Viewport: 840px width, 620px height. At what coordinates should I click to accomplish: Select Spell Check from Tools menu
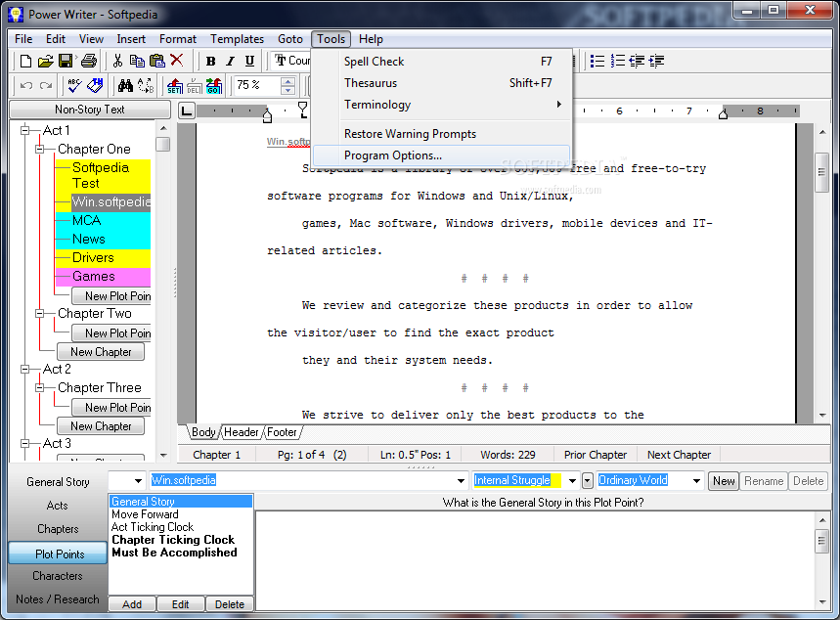pyautogui.click(x=443, y=62)
